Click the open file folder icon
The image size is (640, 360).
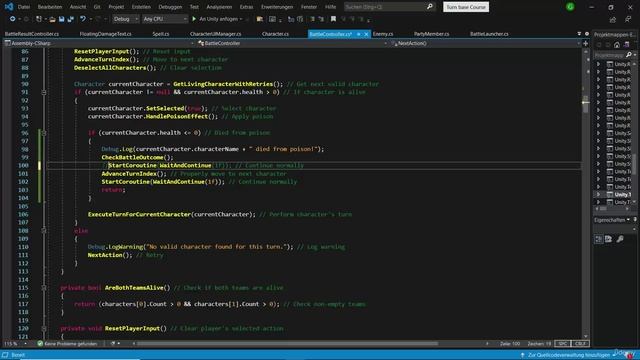click(52, 19)
